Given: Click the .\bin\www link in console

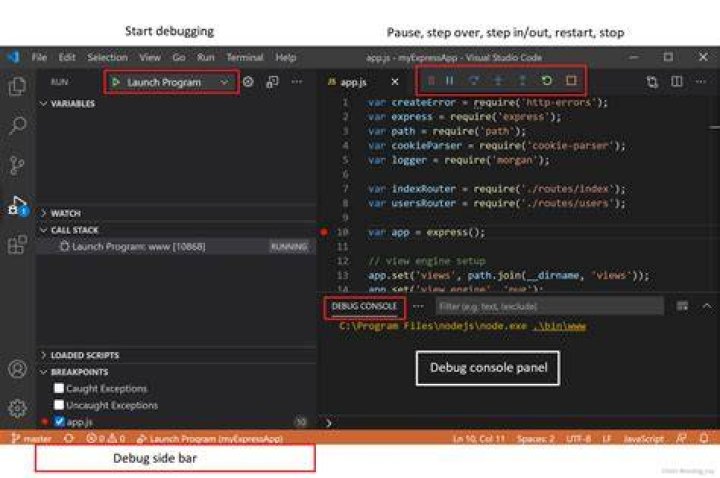Looking at the screenshot, I should [x=559, y=326].
